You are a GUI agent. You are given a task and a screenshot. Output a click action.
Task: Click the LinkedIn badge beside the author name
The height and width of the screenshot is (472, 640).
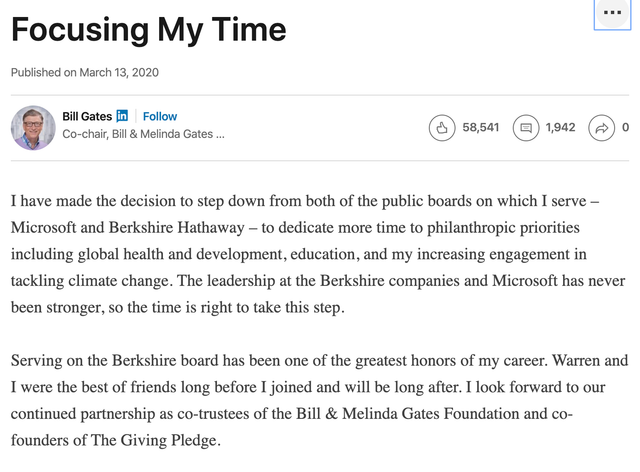click(122, 117)
